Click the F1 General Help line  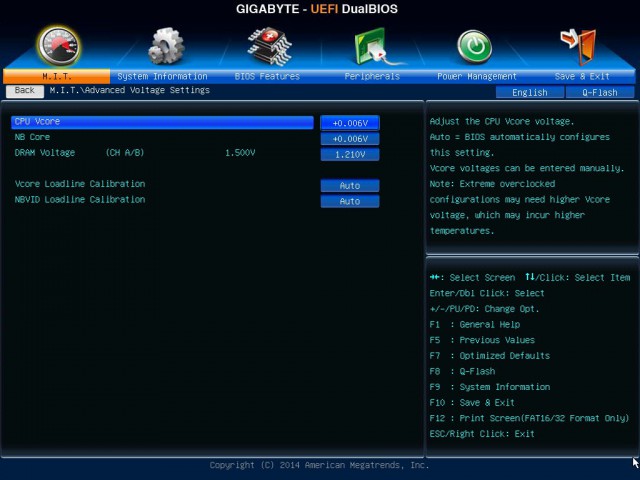(x=475, y=324)
